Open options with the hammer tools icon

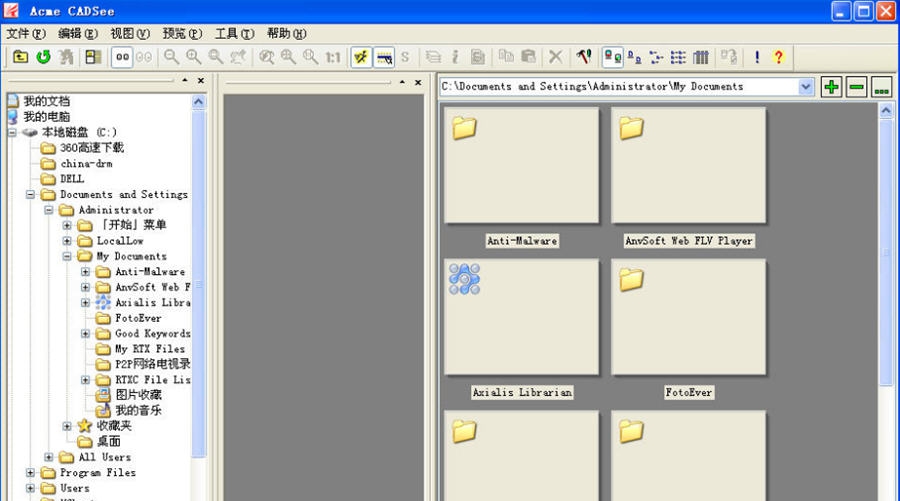click(584, 57)
